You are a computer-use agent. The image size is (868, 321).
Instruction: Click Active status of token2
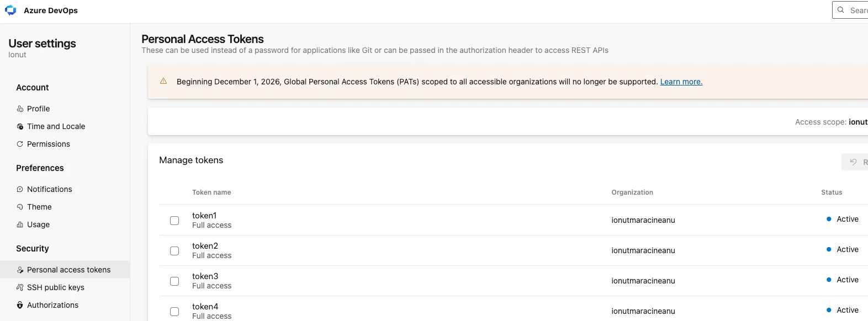[843, 249]
